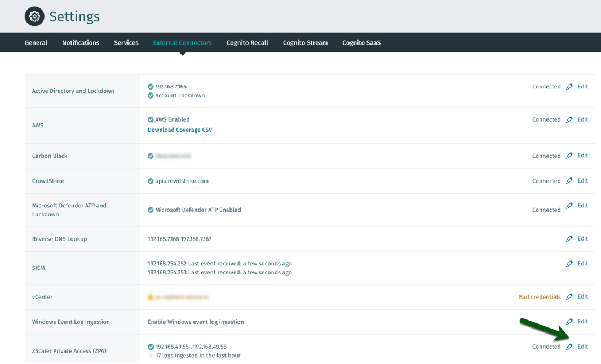The image size is (601, 364).
Task: Click the Edit pencil for Active Directory and Lockdown
Action: pos(569,86)
